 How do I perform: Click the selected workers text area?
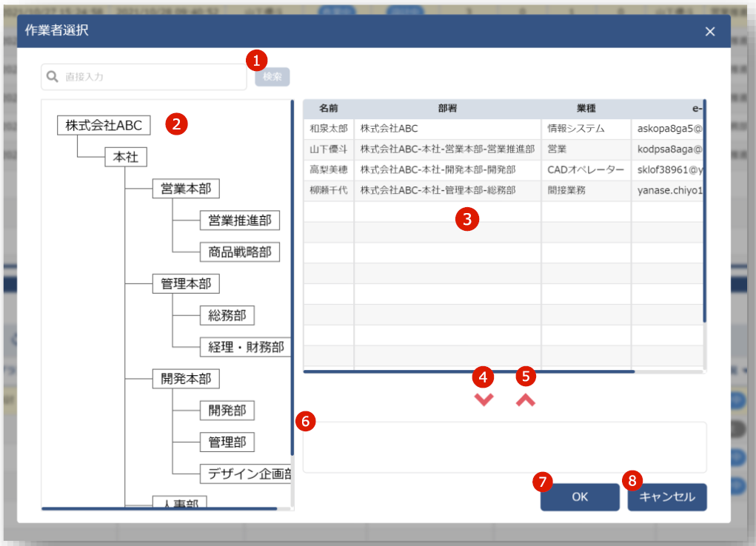pyautogui.click(x=504, y=447)
